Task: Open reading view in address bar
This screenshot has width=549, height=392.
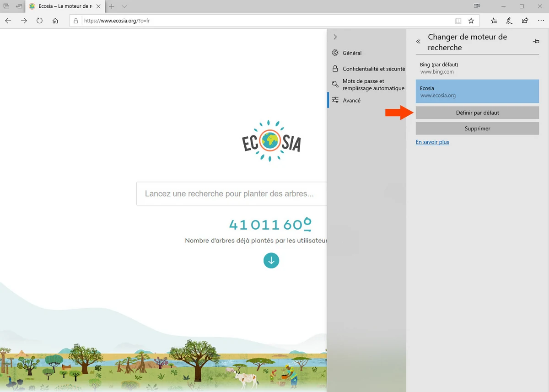Action: coord(458,21)
